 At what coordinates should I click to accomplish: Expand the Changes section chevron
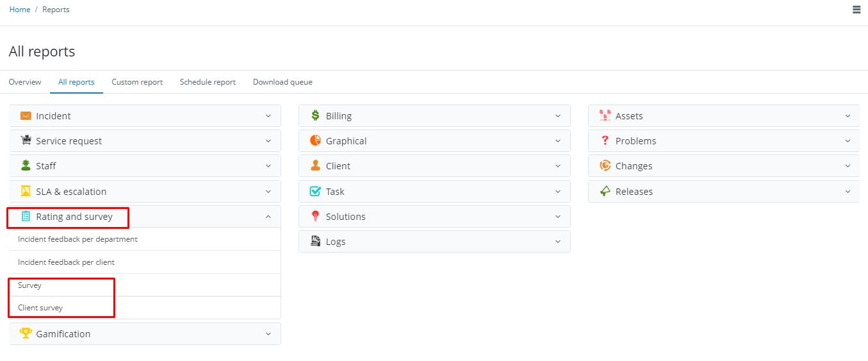(x=848, y=166)
